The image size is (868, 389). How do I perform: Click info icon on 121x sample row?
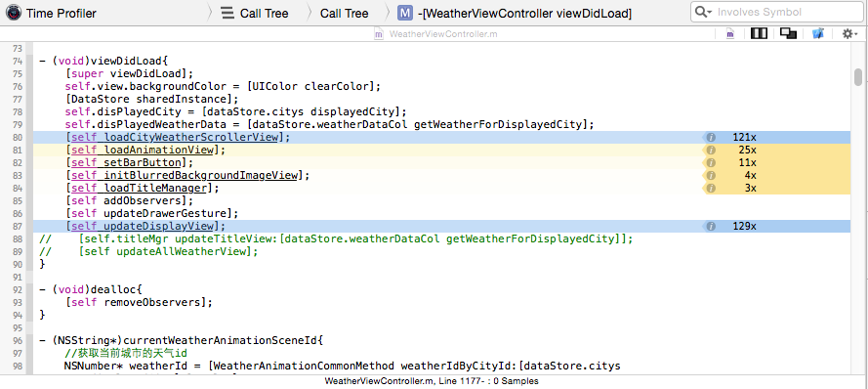point(711,137)
